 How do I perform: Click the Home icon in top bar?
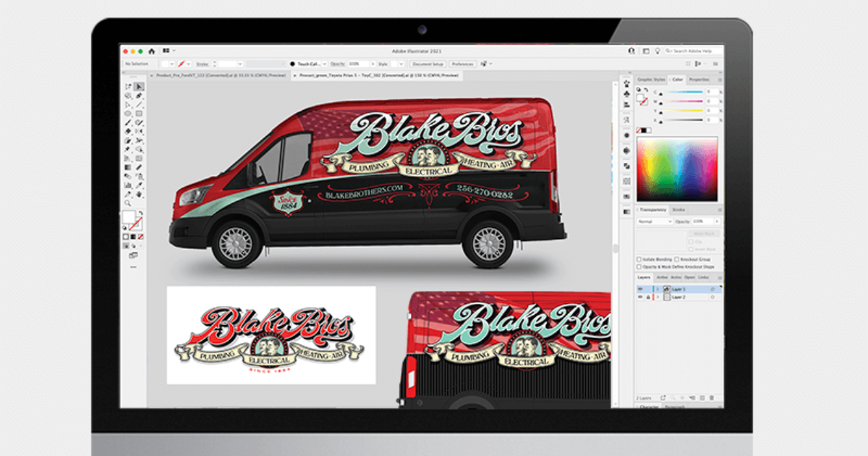tap(151, 51)
